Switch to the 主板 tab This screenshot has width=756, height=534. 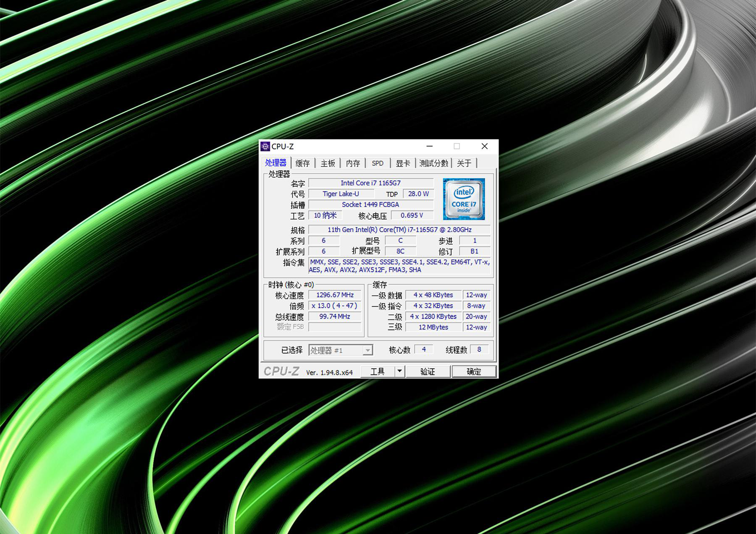[x=328, y=163]
